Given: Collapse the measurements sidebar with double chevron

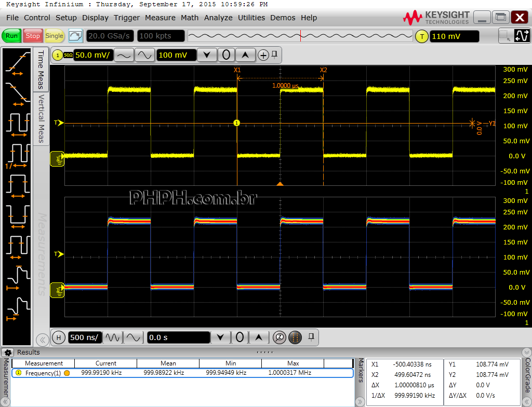Looking at the screenshot, I should pos(42,340).
